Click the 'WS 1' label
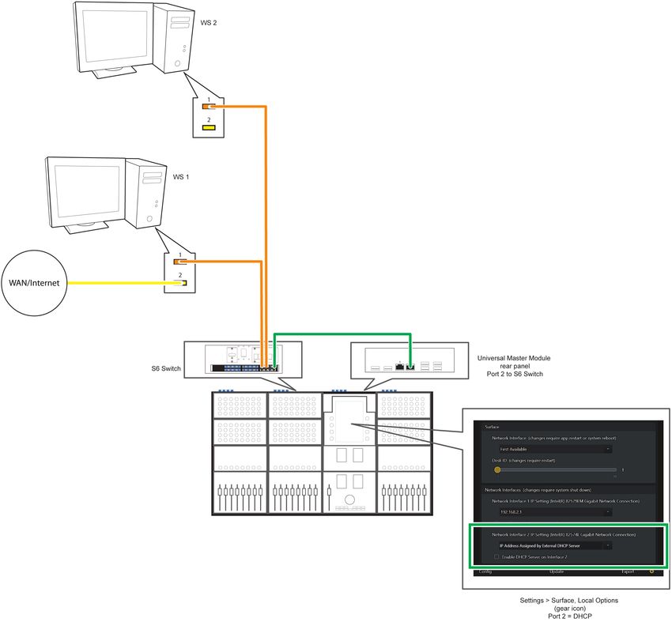The image size is (672, 622). point(181,177)
